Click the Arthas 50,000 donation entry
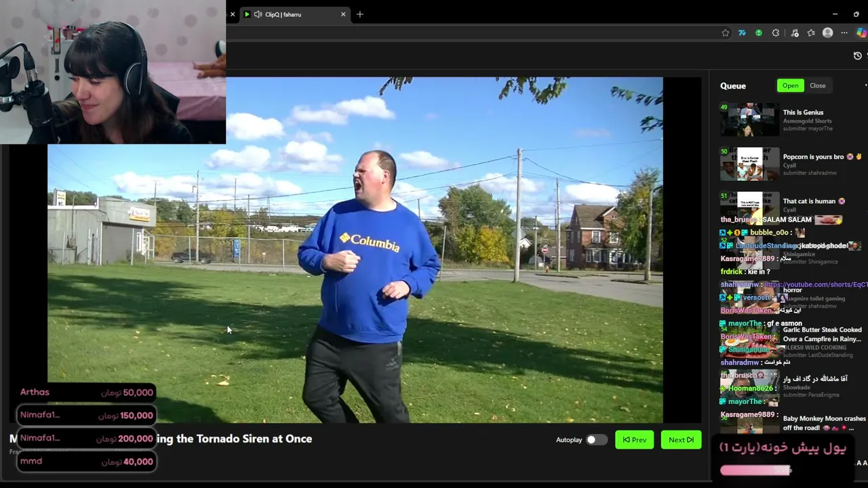The height and width of the screenshot is (488, 868). tap(87, 392)
